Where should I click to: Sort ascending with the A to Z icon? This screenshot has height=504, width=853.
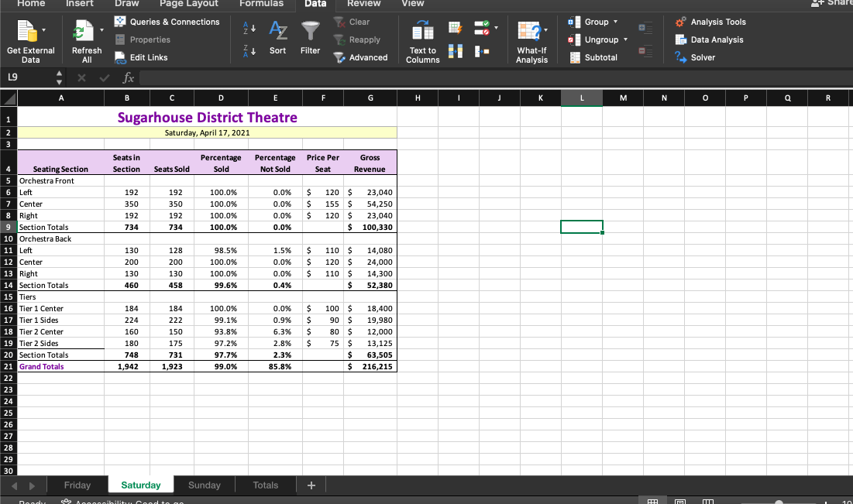[x=249, y=28]
